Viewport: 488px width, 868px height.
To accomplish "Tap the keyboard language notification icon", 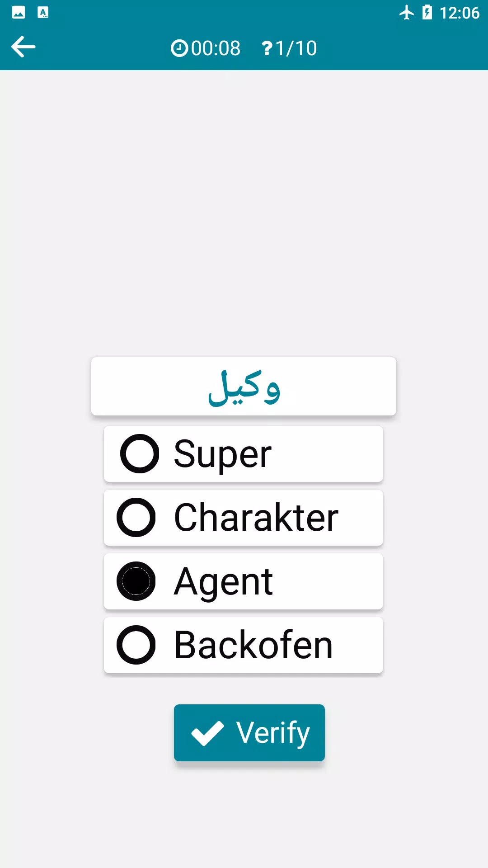I will click(x=43, y=13).
